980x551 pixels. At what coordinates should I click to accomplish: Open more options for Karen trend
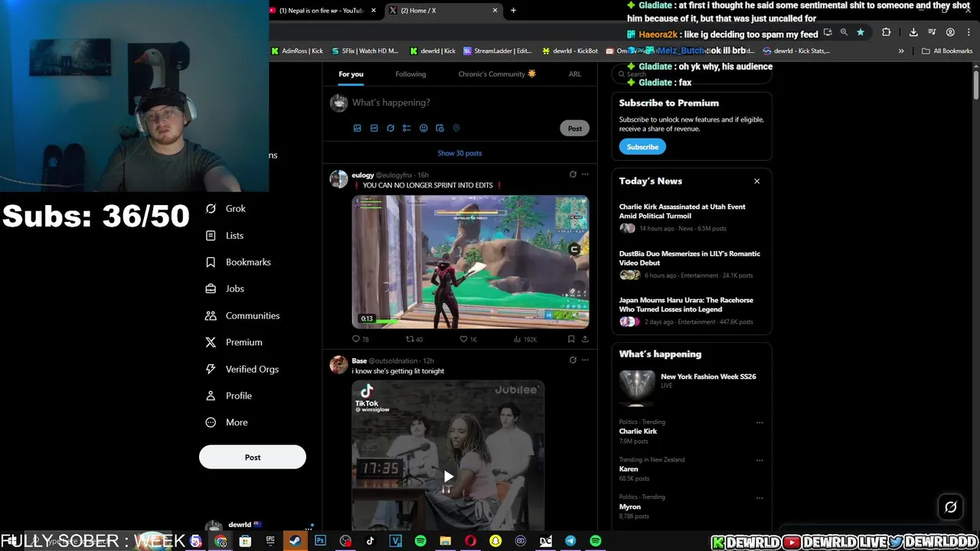(x=759, y=460)
